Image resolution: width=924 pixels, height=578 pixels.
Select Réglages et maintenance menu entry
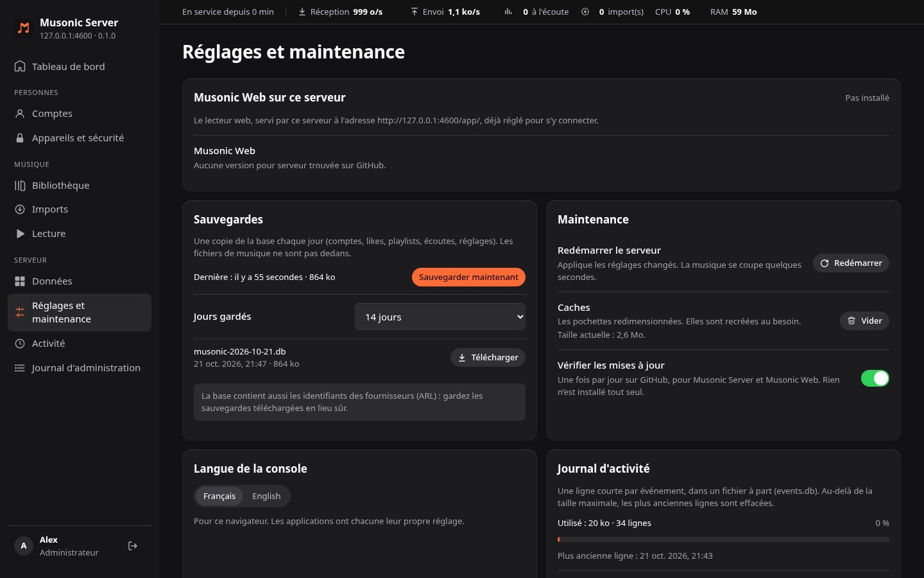[80, 312]
